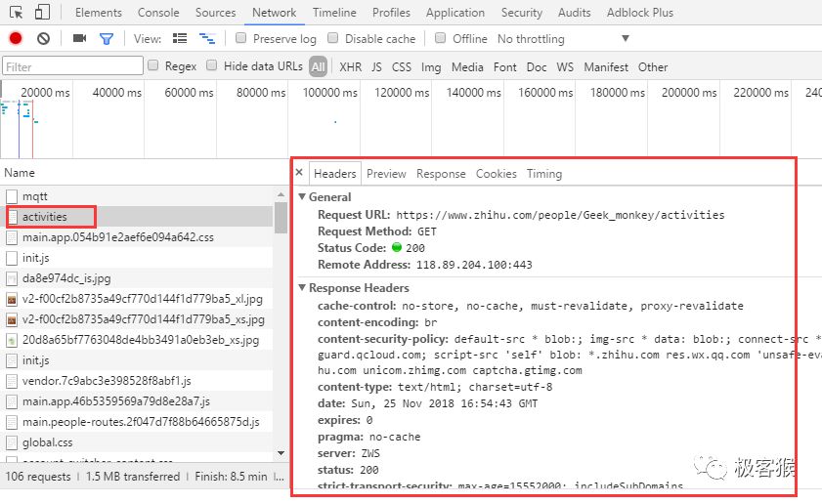Switch to large request rows view icon
822x504 pixels.
[x=180, y=38]
